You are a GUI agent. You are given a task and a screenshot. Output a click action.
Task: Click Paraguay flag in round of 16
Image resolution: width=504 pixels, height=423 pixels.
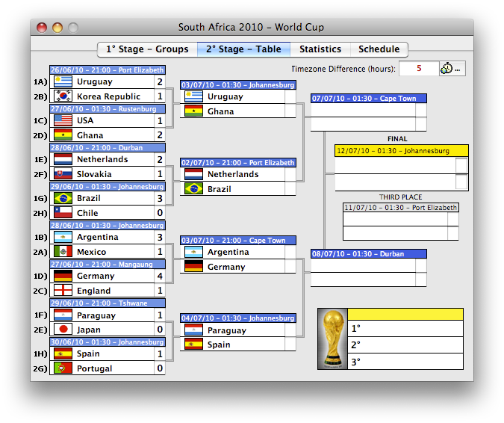[63, 315]
